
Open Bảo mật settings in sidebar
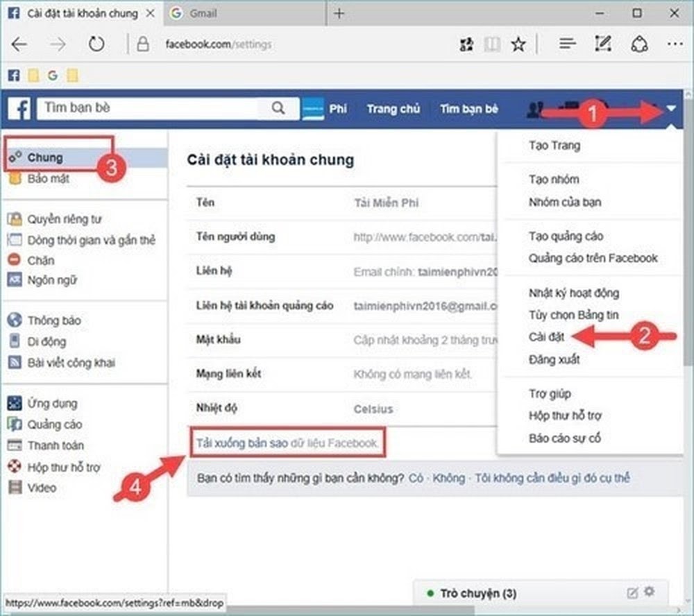pos(48,179)
